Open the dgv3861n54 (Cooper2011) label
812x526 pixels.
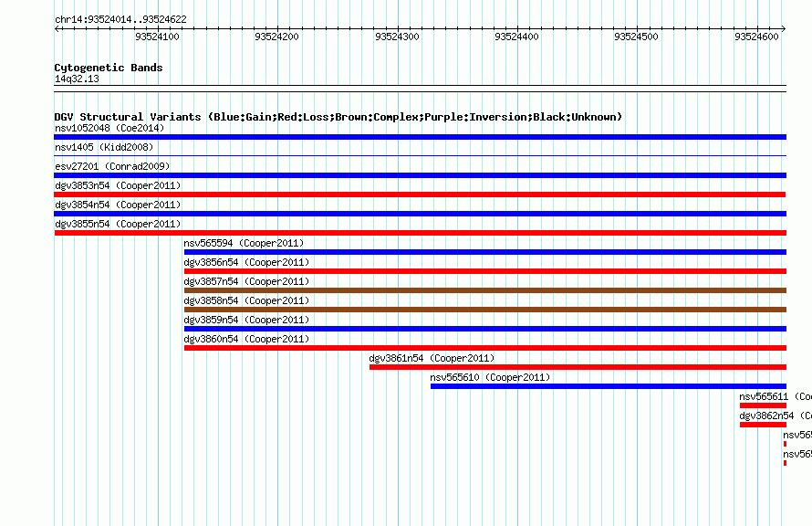point(432,358)
